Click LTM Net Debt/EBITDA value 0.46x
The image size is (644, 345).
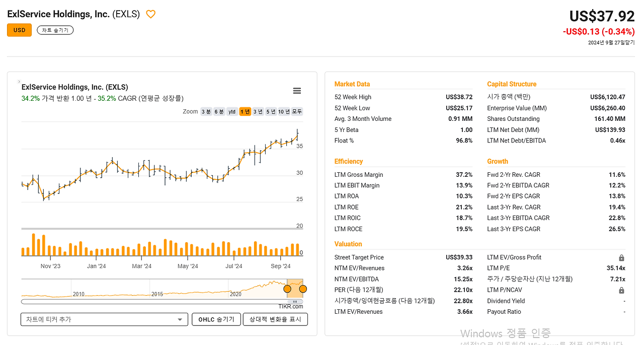[618, 141]
